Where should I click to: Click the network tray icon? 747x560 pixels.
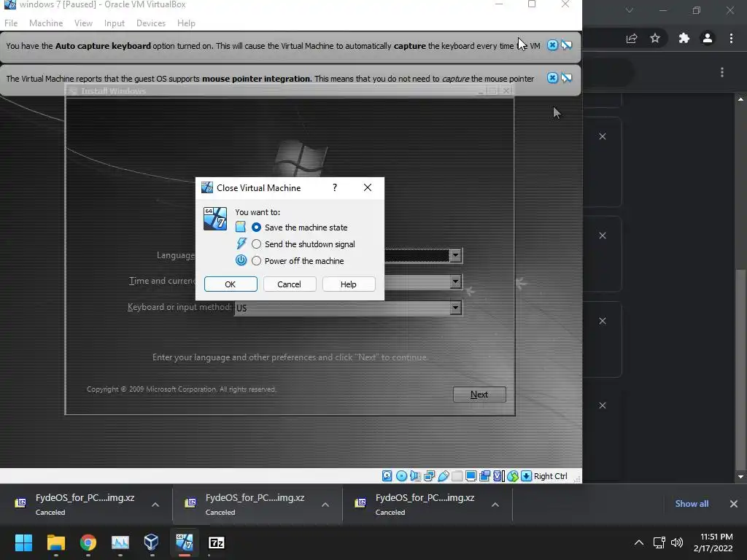[659, 542]
